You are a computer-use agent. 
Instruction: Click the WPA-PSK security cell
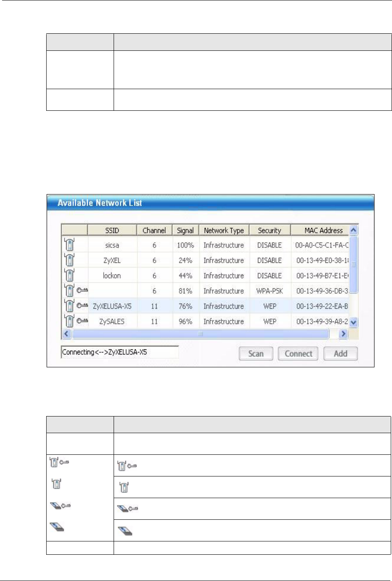pos(270,291)
